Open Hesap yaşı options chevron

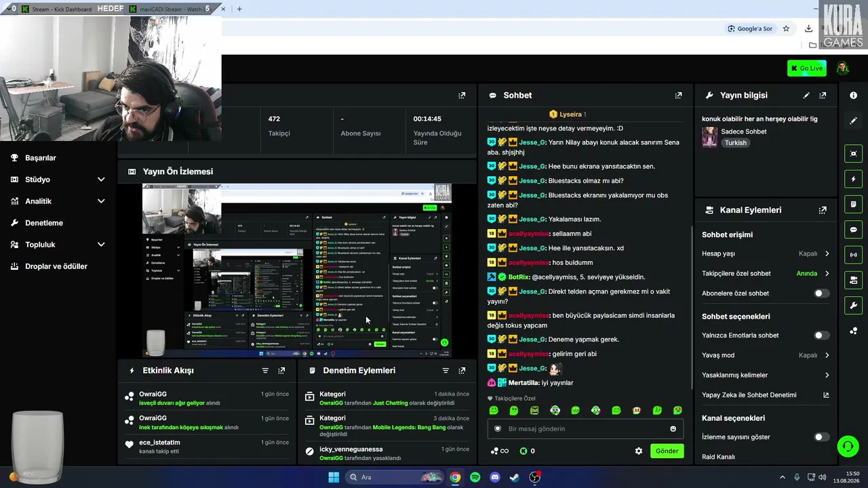point(827,253)
